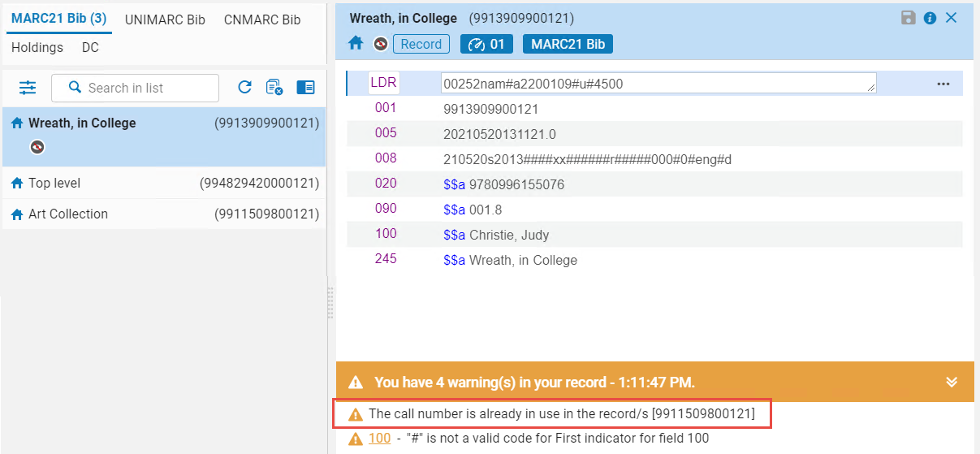Open the LDR row ellipsis menu

tap(943, 84)
